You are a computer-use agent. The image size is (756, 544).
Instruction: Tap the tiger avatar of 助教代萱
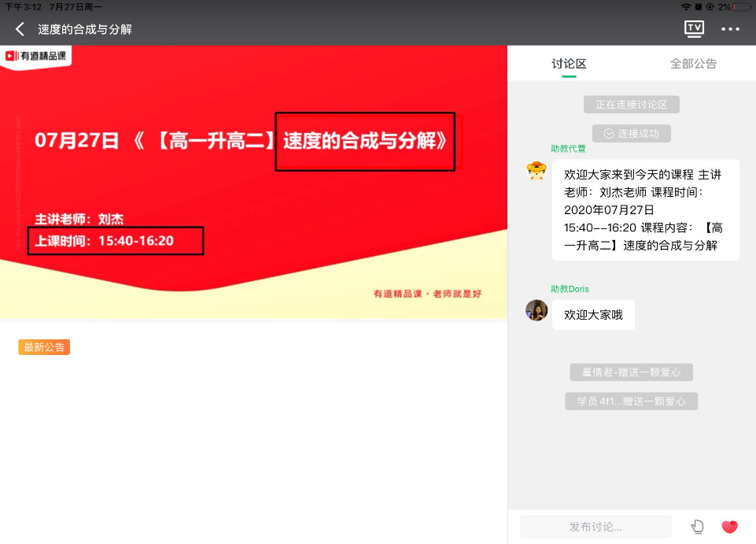click(537, 171)
